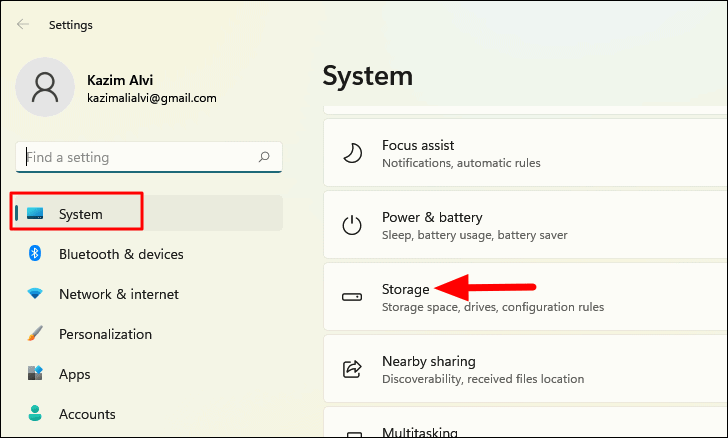Screen dimensions: 728x438
Task: Open the user profile avatar picture
Action: pos(45,87)
